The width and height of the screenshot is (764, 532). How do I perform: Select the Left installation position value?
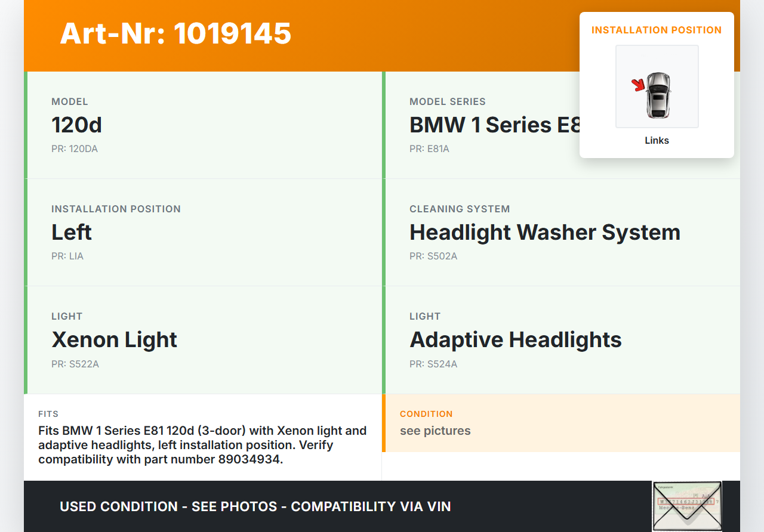72,232
